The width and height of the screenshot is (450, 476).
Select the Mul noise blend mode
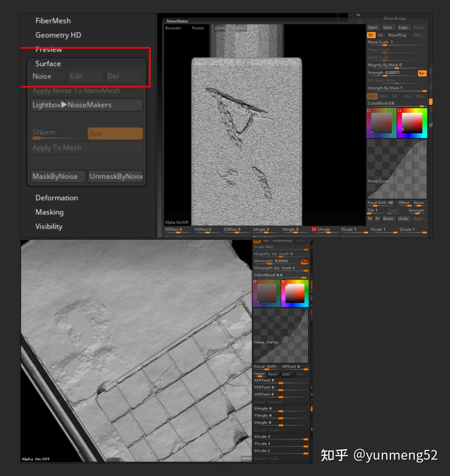[x=383, y=96]
